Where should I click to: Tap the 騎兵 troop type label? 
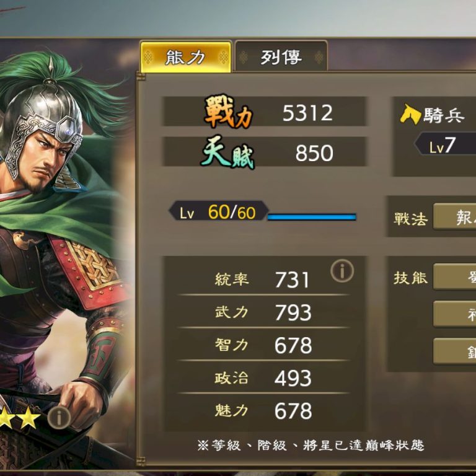coord(444,115)
